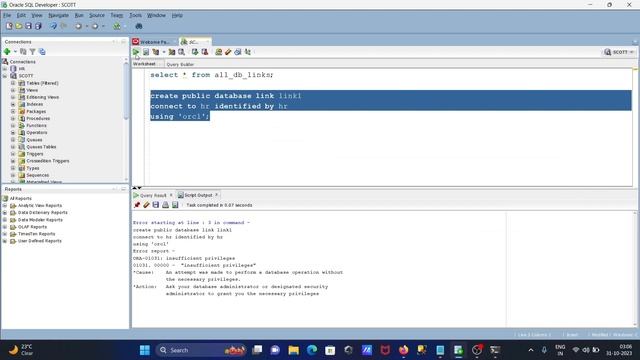Open Firefox from the taskbar
The width and height of the screenshot is (640, 360).
coord(404,350)
